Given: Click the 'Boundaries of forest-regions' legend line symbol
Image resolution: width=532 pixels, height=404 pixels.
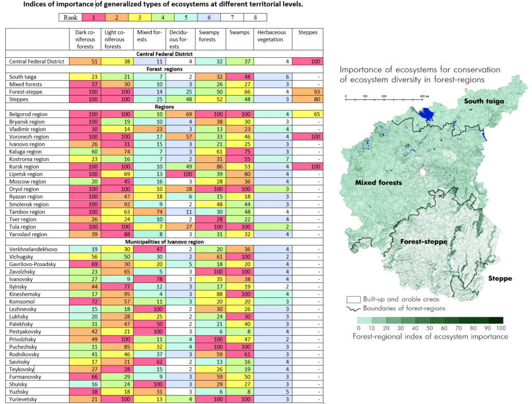Looking at the screenshot, I should point(353,309).
